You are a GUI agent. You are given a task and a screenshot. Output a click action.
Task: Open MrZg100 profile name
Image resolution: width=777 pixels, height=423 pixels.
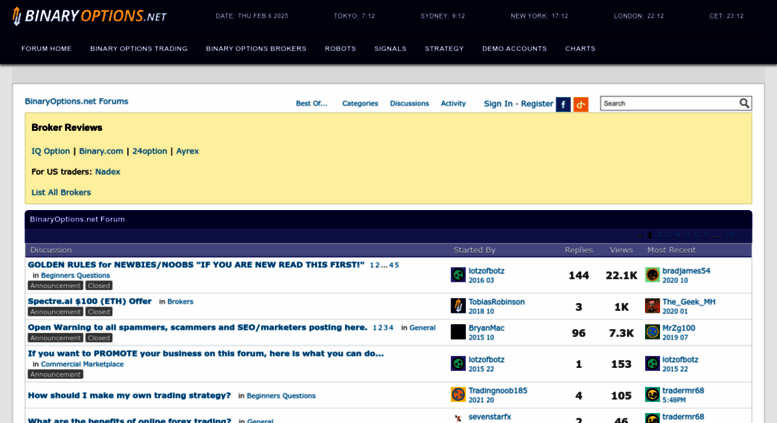pyautogui.click(x=679, y=328)
